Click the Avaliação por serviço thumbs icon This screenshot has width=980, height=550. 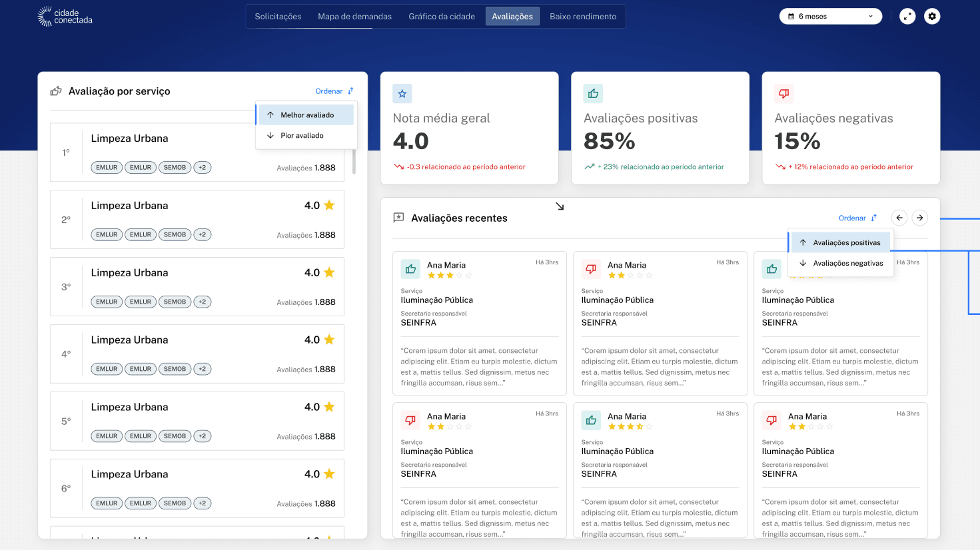coord(56,91)
